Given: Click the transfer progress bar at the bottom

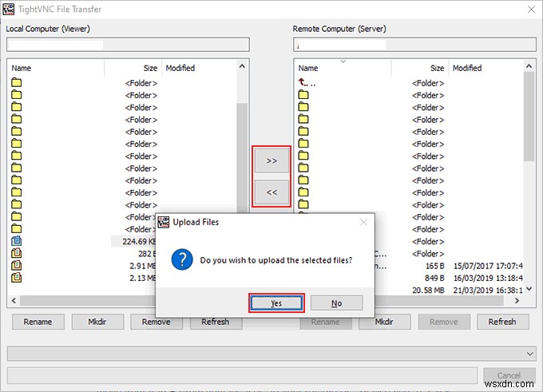Looking at the screenshot, I should pyautogui.click(x=242, y=375).
